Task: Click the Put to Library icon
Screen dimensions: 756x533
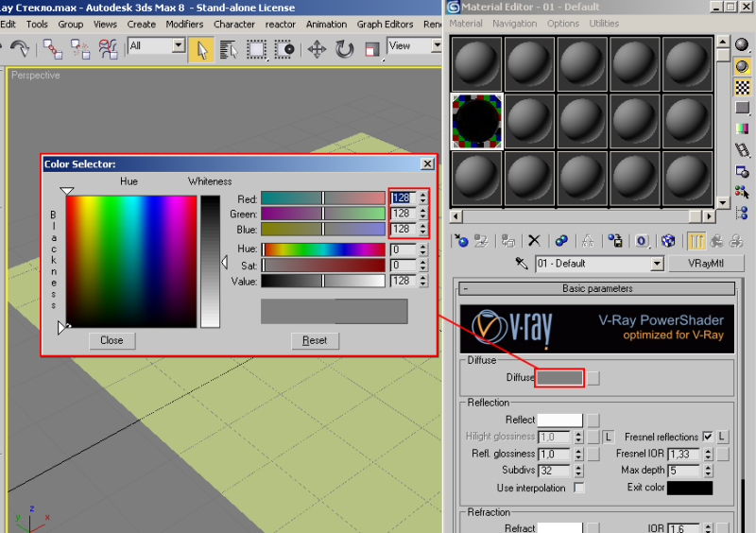Action: tap(615, 240)
